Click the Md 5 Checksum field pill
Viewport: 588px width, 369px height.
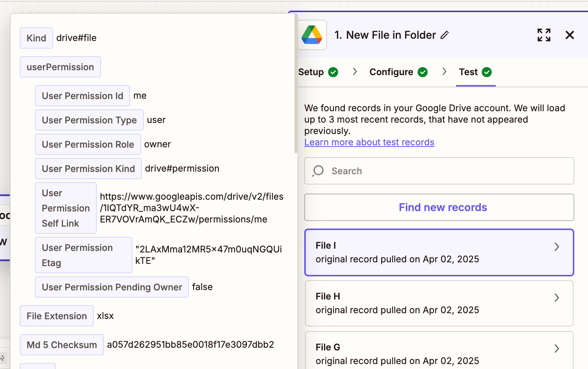(61, 345)
